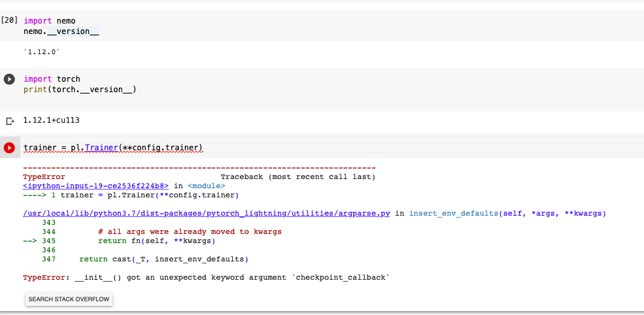644x315 pixels.
Task: Click the Search Stack Overflow button
Action: click(69, 299)
